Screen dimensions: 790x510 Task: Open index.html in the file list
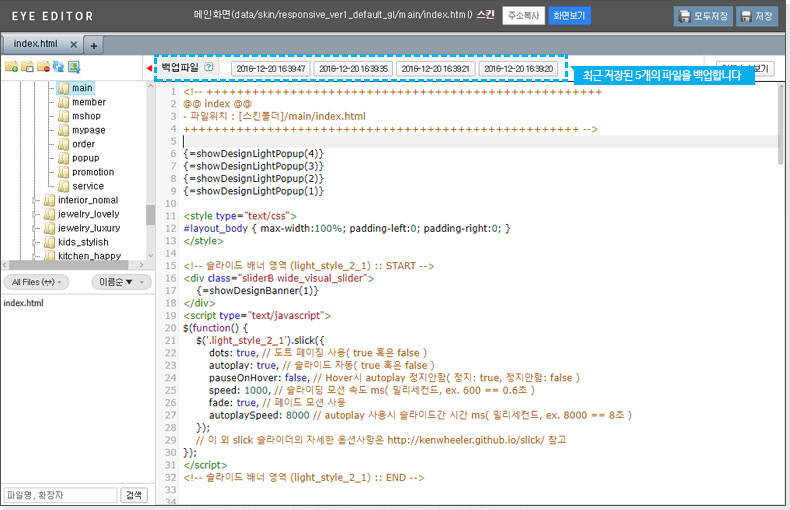click(24, 303)
